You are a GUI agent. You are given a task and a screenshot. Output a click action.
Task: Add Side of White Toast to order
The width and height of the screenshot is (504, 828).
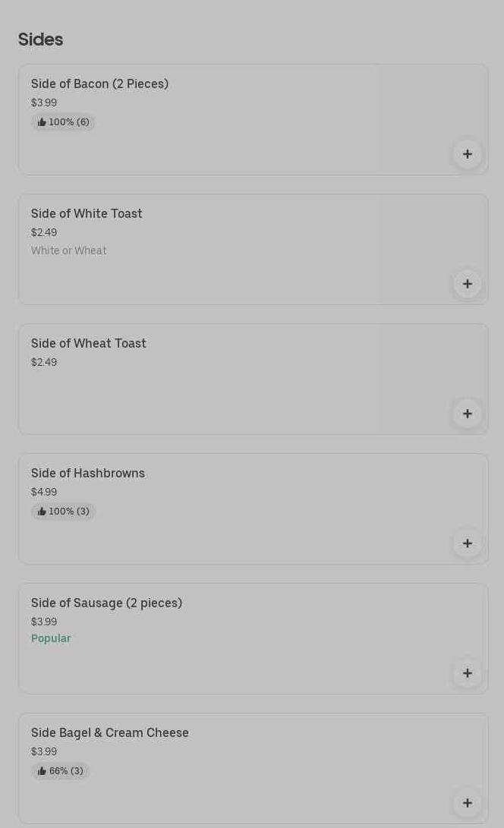(467, 284)
